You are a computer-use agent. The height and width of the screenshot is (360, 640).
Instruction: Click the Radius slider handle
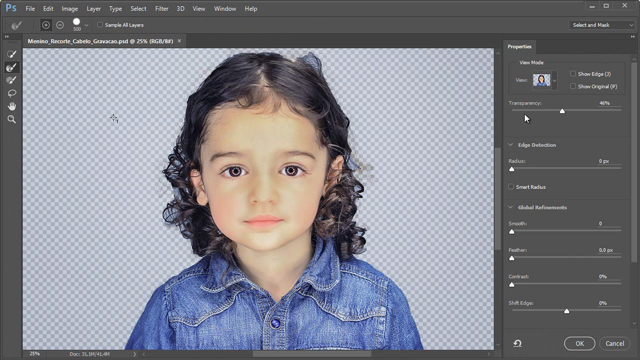click(x=512, y=169)
